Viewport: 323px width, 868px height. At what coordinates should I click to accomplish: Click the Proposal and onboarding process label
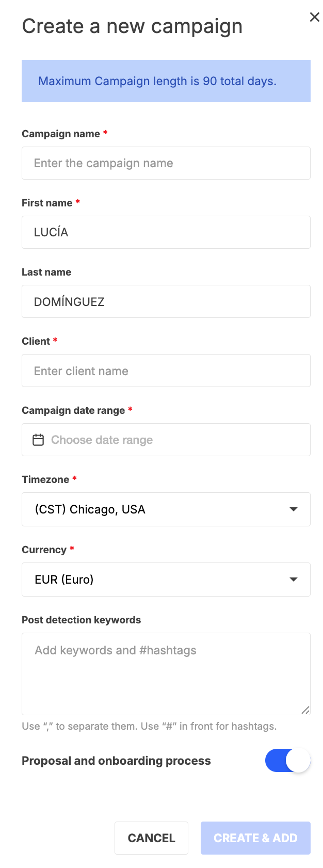pyautogui.click(x=116, y=761)
